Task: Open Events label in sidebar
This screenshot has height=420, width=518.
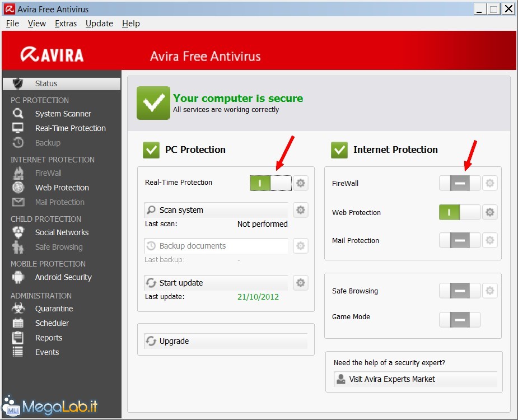Action: coord(47,352)
